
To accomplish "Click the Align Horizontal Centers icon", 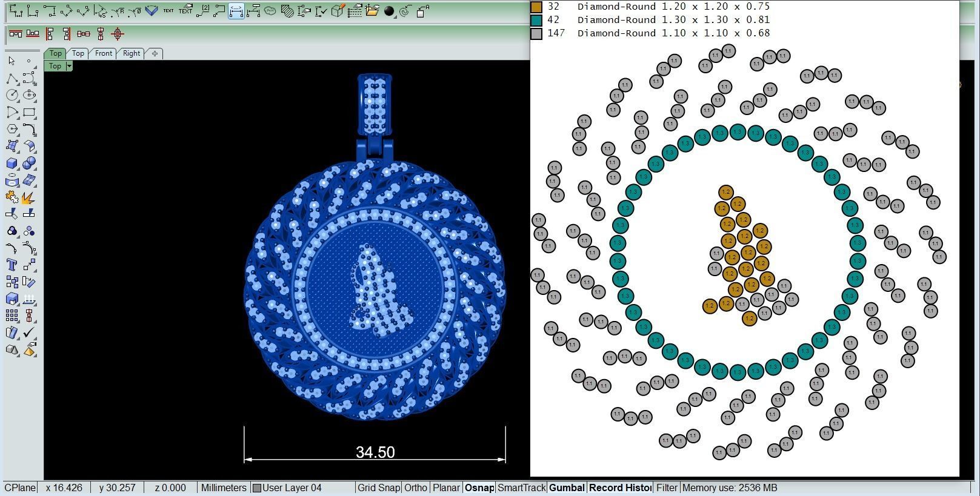I will click(x=84, y=34).
